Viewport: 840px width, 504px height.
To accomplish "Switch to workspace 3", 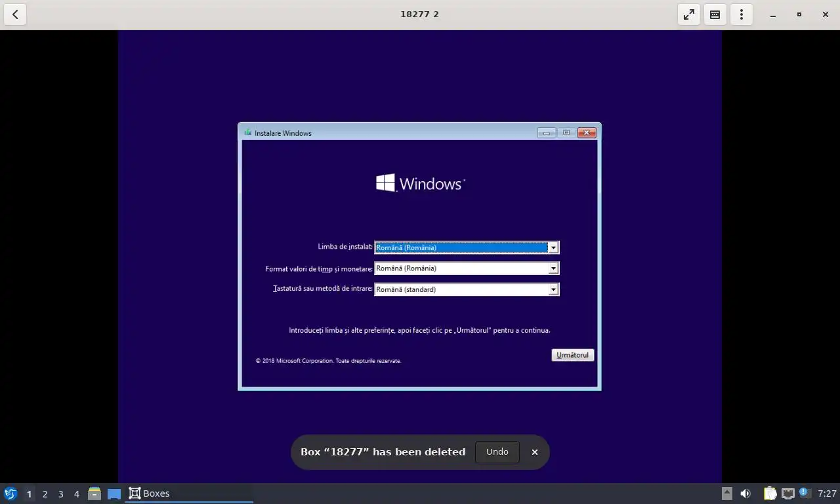I will coord(60,493).
